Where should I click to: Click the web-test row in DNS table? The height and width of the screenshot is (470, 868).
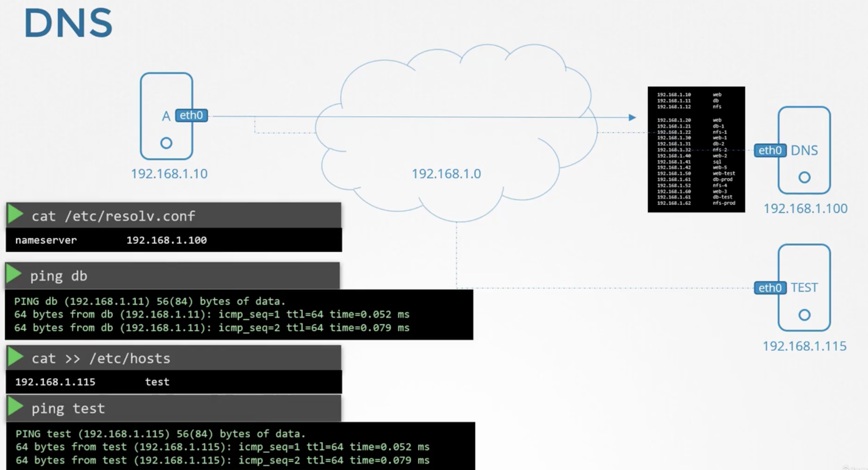click(x=696, y=173)
